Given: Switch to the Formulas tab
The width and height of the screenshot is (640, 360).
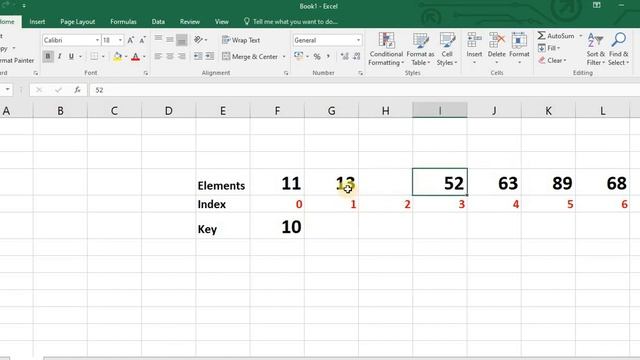Looking at the screenshot, I should pyautogui.click(x=123, y=22).
